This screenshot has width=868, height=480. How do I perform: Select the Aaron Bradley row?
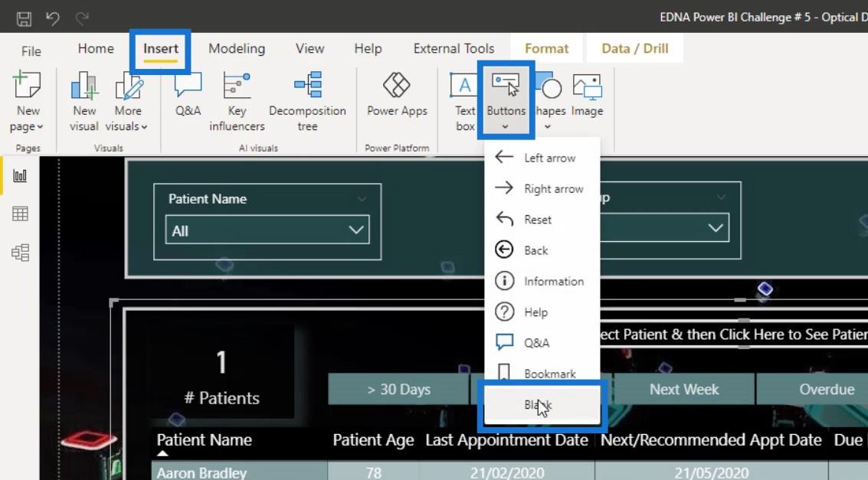[x=201, y=473]
